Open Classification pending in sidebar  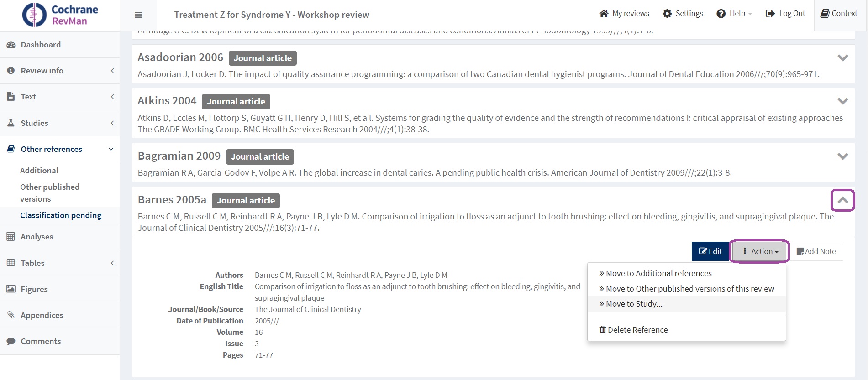pyautogui.click(x=61, y=215)
